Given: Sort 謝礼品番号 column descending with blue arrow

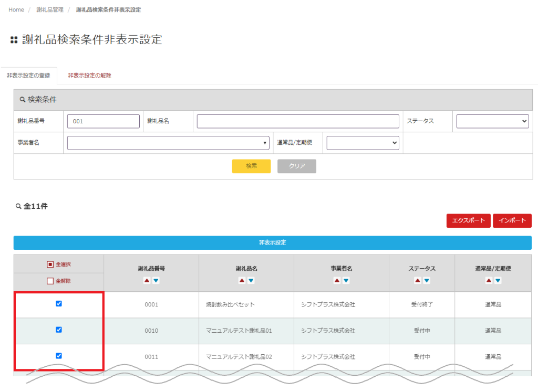Looking at the screenshot, I should pyautogui.click(x=156, y=281).
